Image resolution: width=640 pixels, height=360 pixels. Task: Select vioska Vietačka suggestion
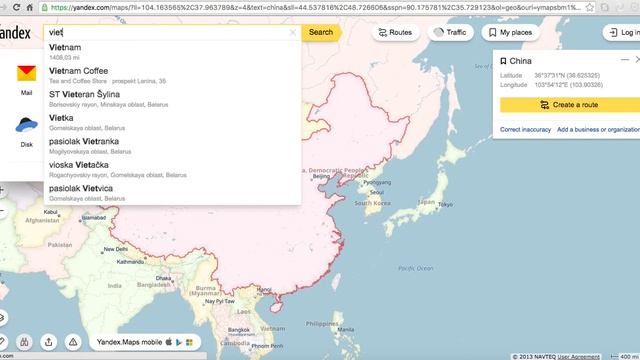[x=173, y=169]
